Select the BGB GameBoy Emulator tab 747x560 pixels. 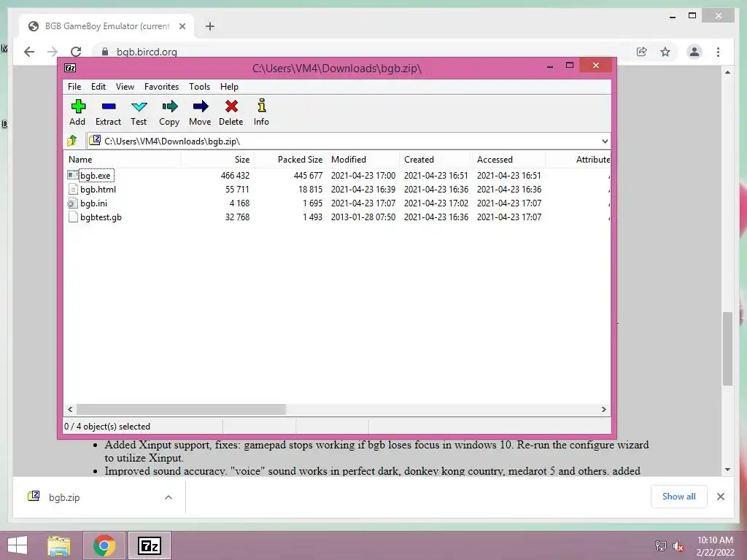click(x=107, y=26)
